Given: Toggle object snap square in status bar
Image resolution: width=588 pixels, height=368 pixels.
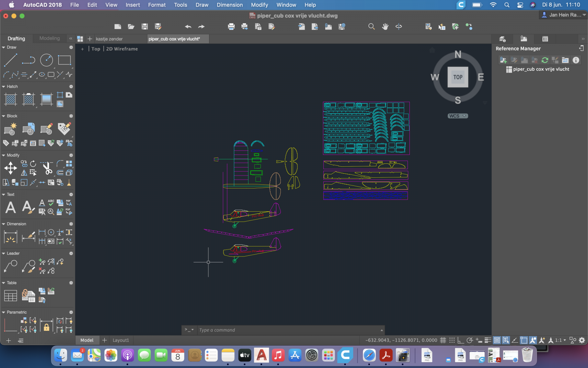Looking at the screenshot, I should click(524, 340).
